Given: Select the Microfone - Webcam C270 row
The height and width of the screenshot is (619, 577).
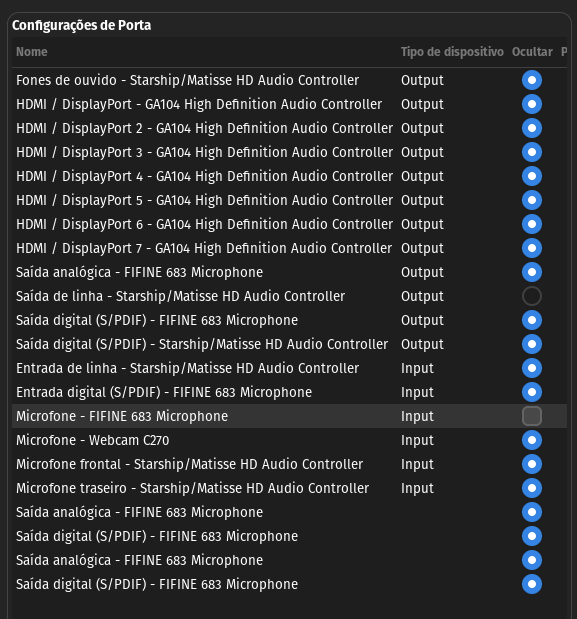Looking at the screenshot, I should 289,440.
